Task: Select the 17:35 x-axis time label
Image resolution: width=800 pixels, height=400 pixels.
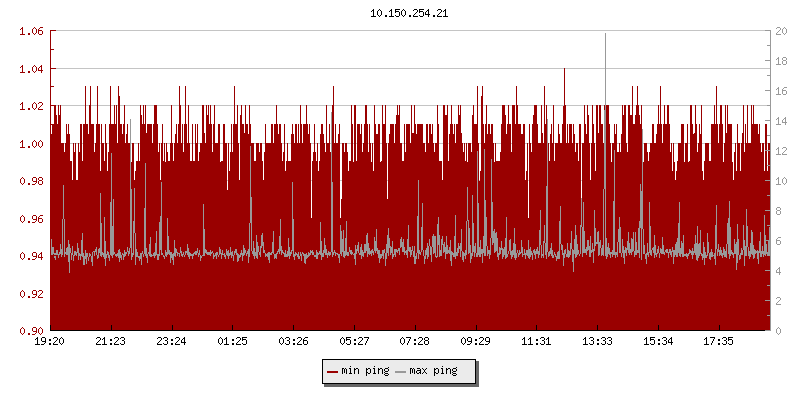Action: click(x=719, y=342)
